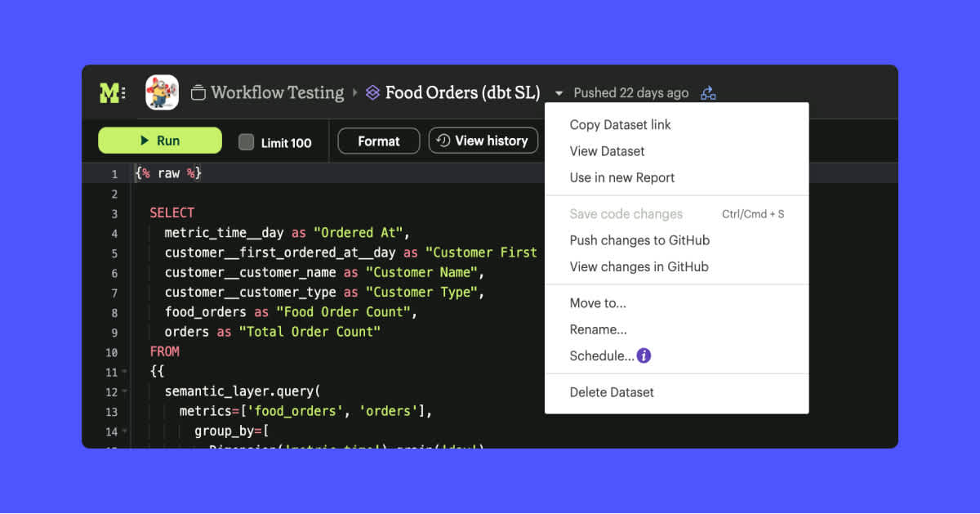Toggle the Limit 100 checkbox
The height and width of the screenshot is (514, 980).
click(x=246, y=142)
